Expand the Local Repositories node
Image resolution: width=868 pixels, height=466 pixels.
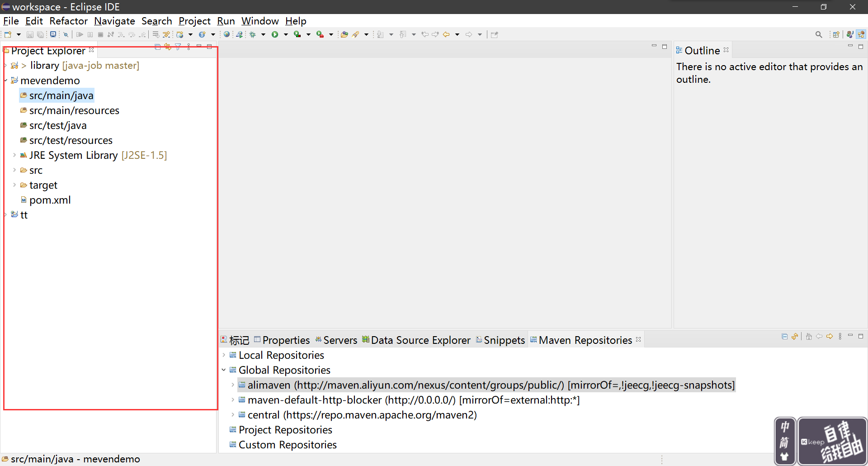point(224,355)
